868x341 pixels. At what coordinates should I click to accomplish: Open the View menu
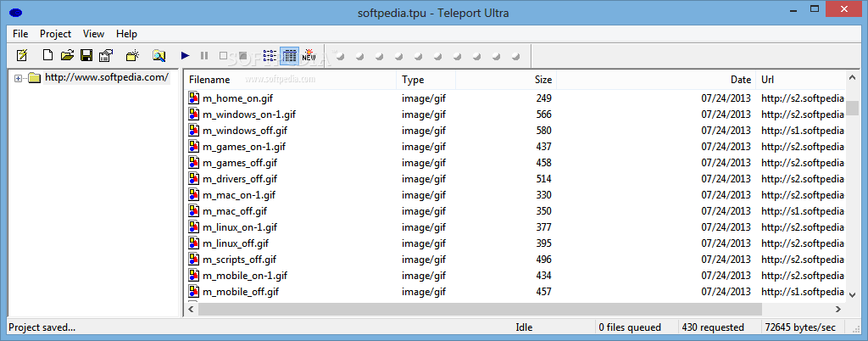click(93, 34)
